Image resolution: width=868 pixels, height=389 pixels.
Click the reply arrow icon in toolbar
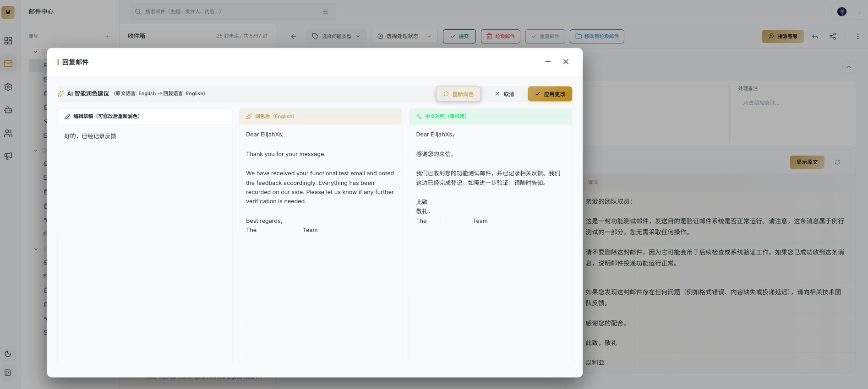click(x=815, y=36)
